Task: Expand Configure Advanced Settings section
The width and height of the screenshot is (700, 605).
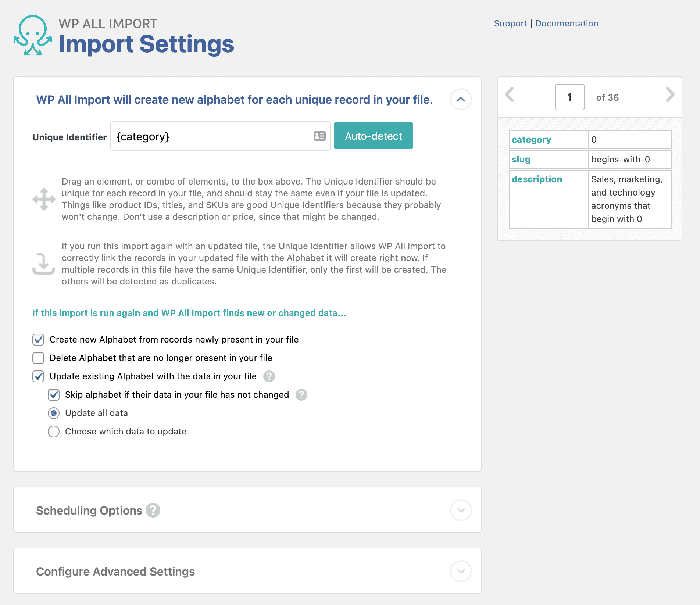Action: 461,571
